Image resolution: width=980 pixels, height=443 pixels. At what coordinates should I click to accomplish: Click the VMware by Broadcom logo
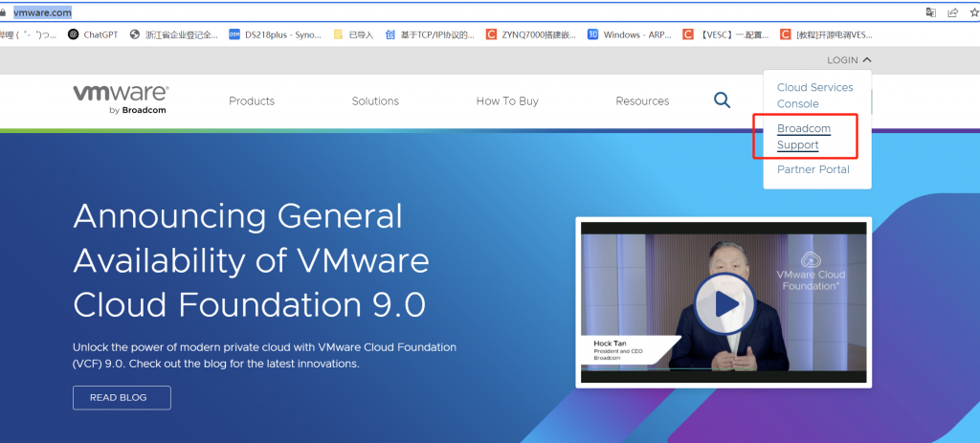pos(121,100)
